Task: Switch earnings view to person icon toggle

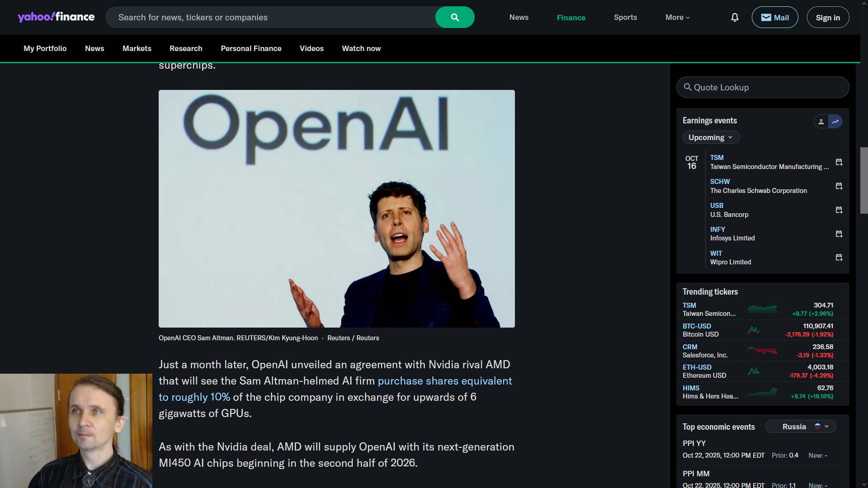Action: click(x=821, y=122)
